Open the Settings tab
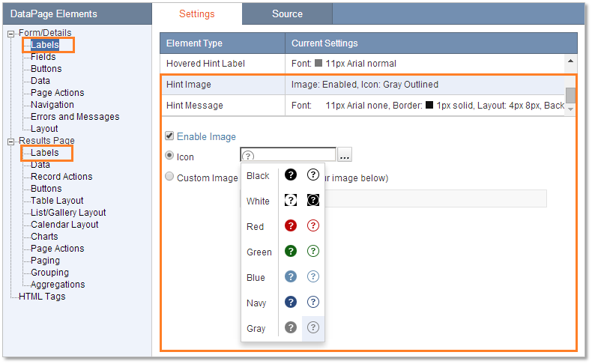 coord(197,14)
